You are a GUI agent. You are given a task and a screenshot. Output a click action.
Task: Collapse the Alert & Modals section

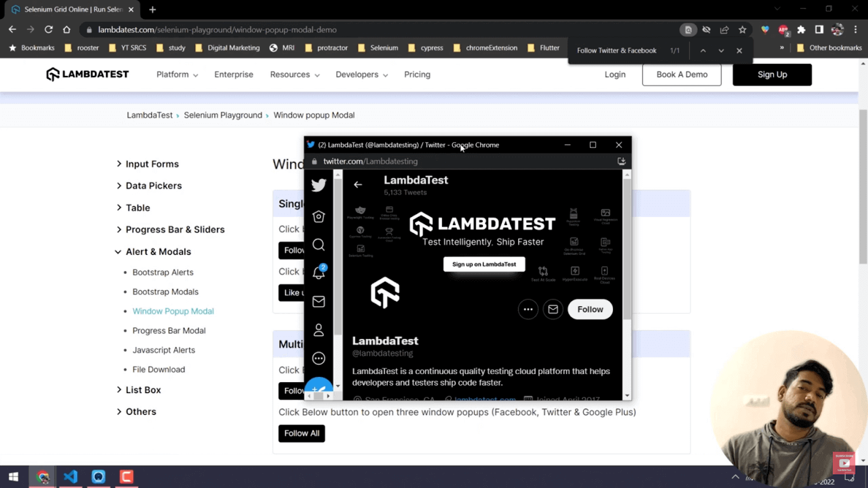(154, 252)
